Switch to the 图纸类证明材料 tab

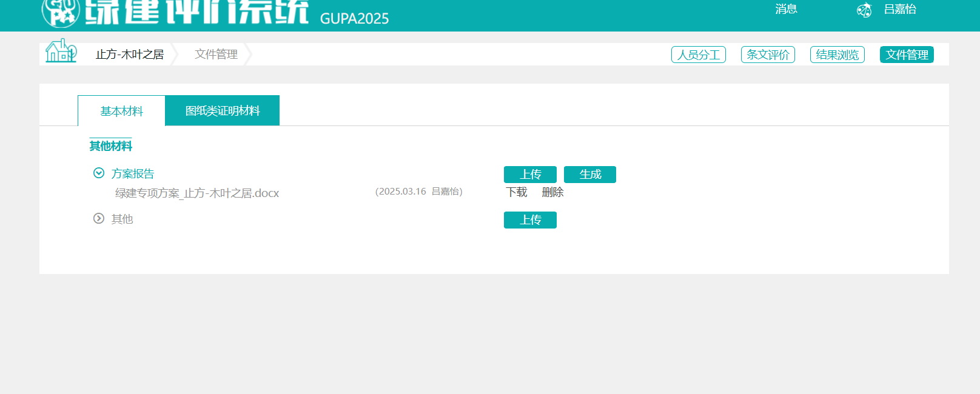(x=222, y=111)
